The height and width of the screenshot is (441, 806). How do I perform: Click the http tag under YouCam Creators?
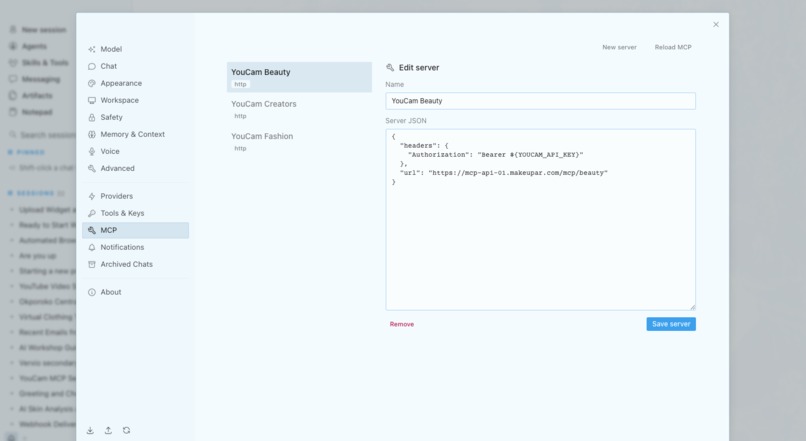pyautogui.click(x=240, y=116)
